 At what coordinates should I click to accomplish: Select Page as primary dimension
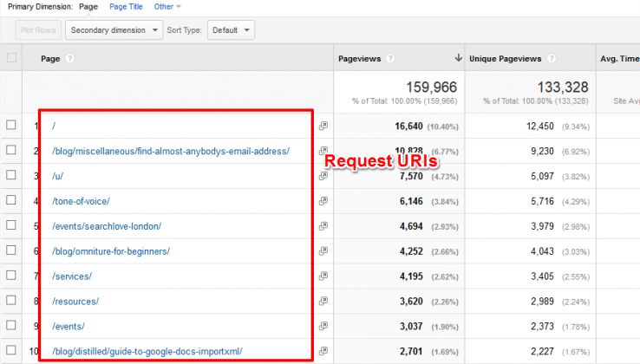88,6
